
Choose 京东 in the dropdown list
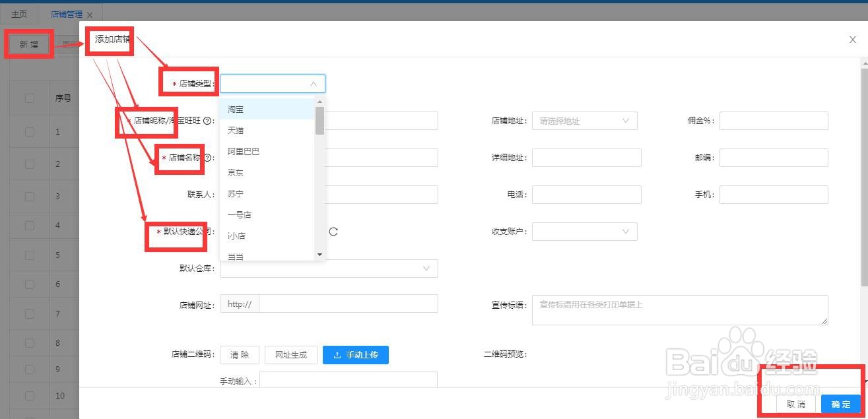[267, 172]
